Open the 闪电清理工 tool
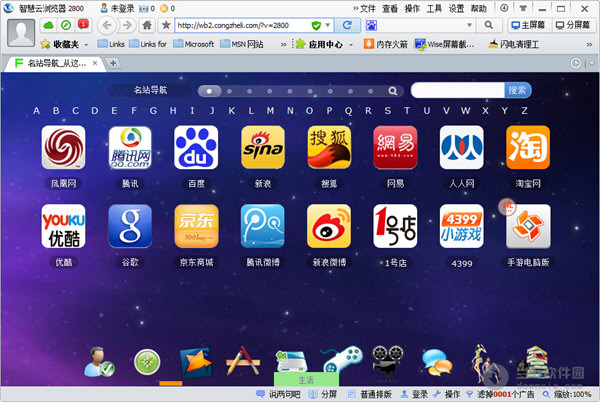This screenshot has width=600, height=402. [x=514, y=44]
